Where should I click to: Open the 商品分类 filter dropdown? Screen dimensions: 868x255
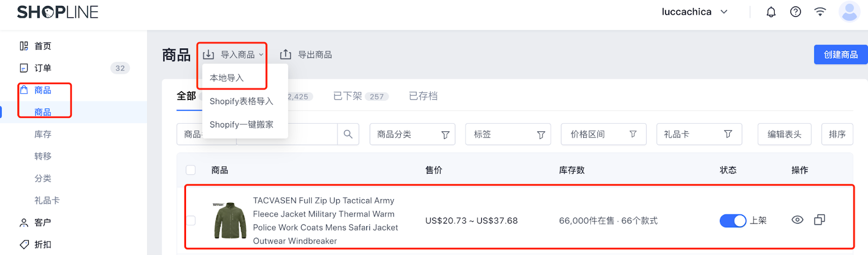tap(412, 134)
